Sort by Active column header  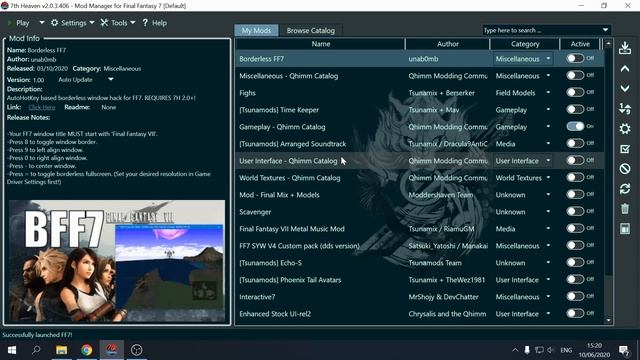(580, 44)
